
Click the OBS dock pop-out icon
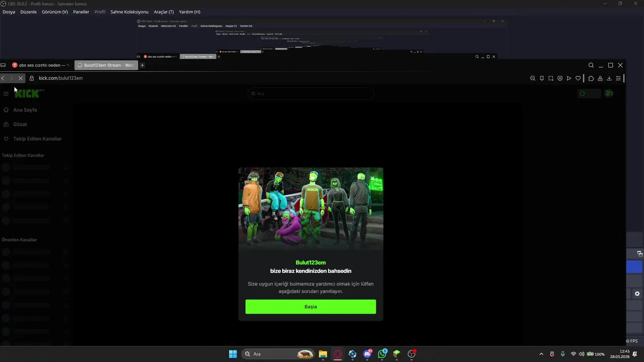click(x=640, y=254)
